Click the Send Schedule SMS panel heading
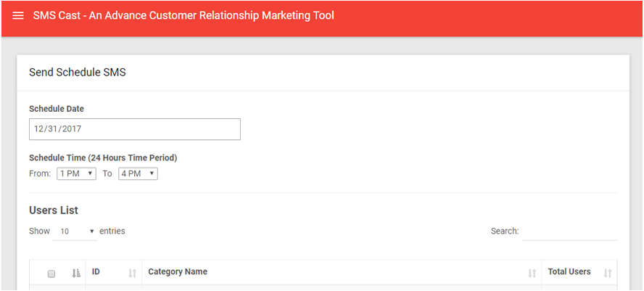The image size is (644, 291). 77,73
